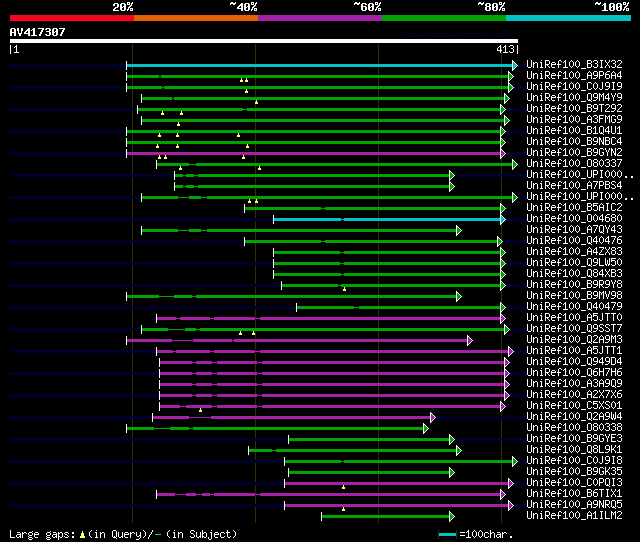Click the cyan alignment bar for UniRef100_B3IX32
The height and width of the screenshot is (542, 640).
pyautogui.click(x=320, y=65)
